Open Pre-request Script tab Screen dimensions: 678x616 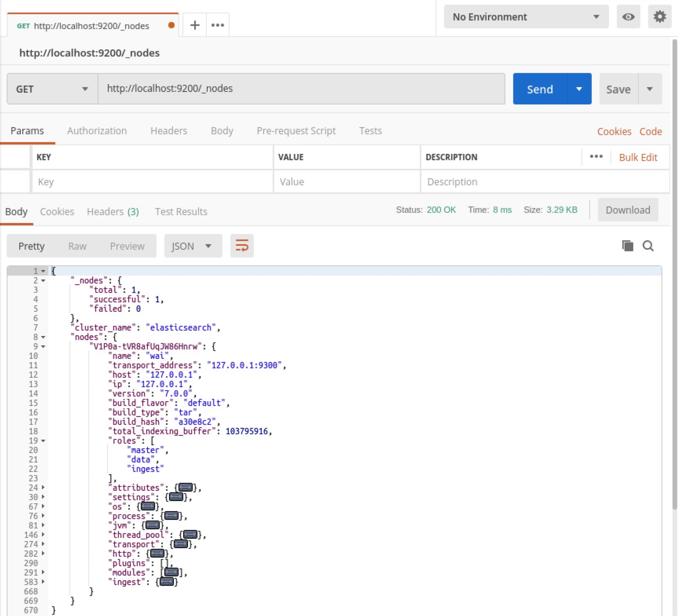pyautogui.click(x=296, y=131)
